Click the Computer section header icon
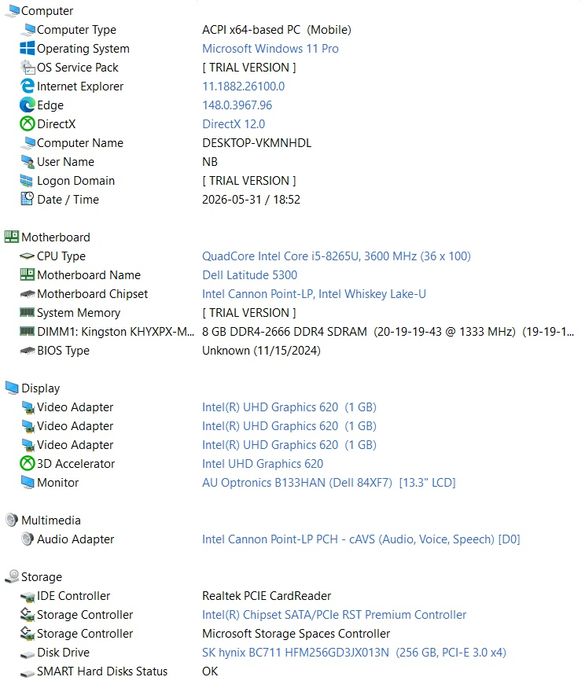This screenshot has width=585, height=699. pyautogui.click(x=13, y=10)
